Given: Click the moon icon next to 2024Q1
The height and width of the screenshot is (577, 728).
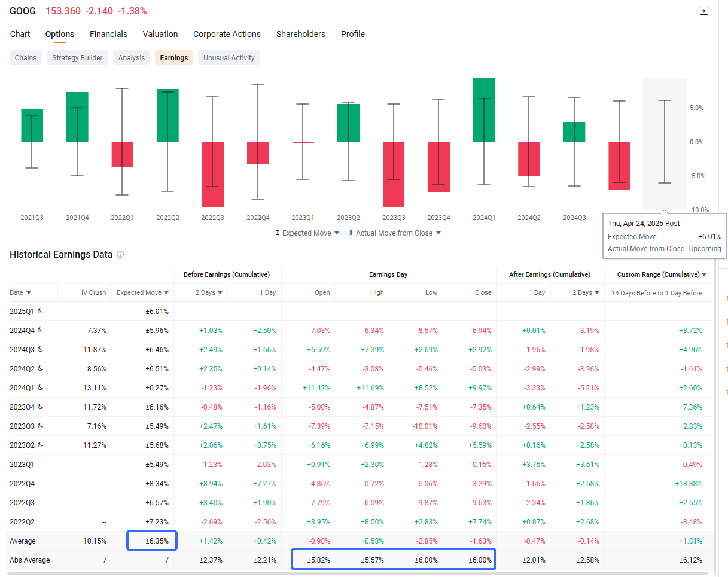Looking at the screenshot, I should coord(41,388).
